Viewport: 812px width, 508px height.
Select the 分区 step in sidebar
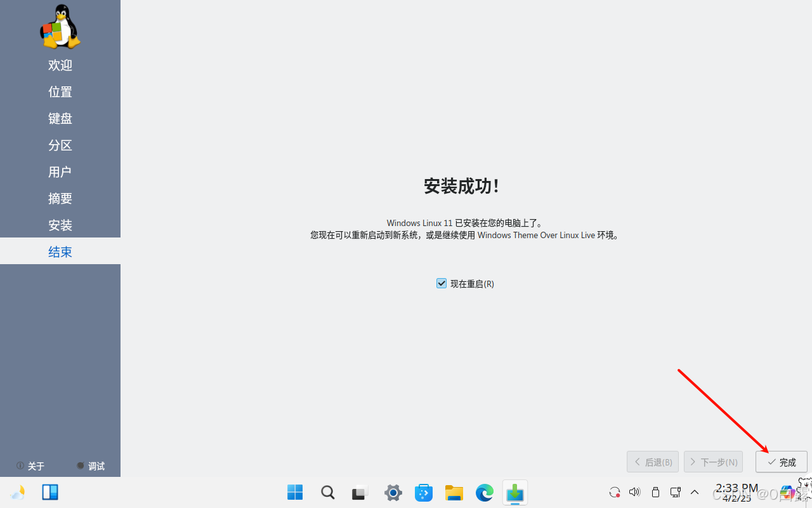[60, 145]
